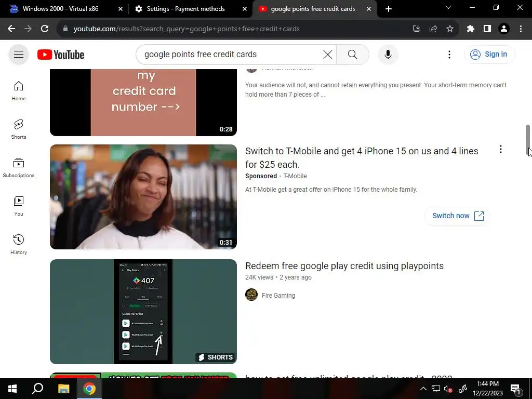Viewport: 532px width, 399px height.
Task: View site info via the lock icon
Action: pos(65,29)
